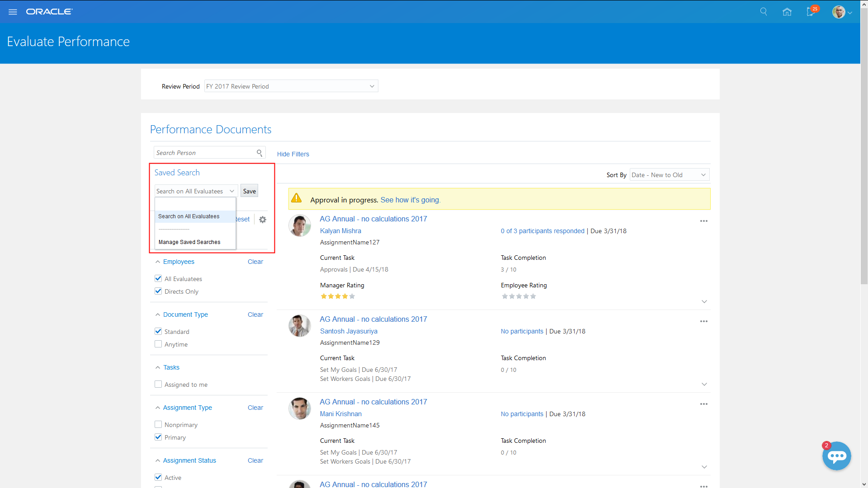This screenshot has width=868, height=488.
Task: Check the Assigned to me box
Action: [x=158, y=385]
